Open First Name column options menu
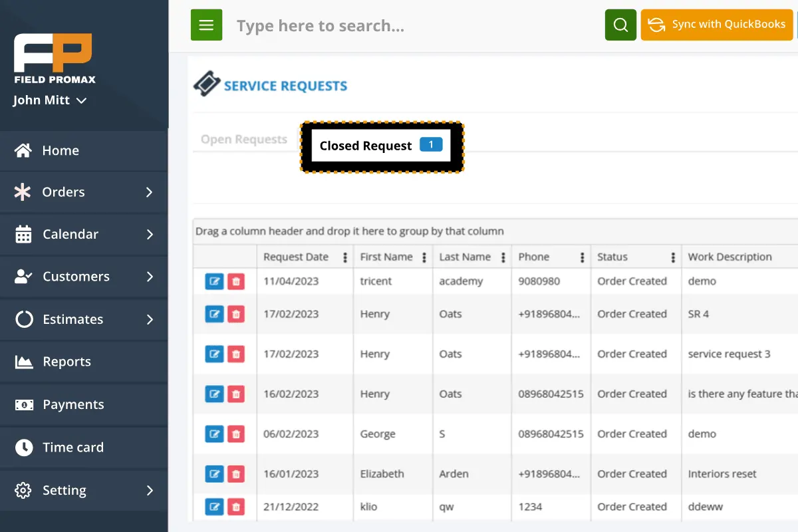798x532 pixels. click(x=424, y=257)
